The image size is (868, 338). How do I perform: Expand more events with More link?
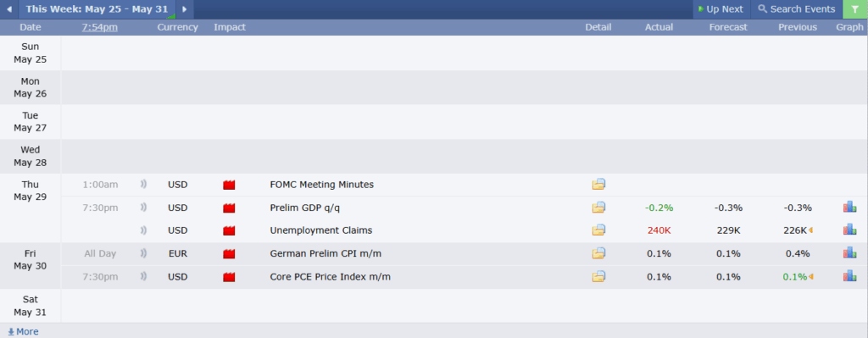coord(23,331)
